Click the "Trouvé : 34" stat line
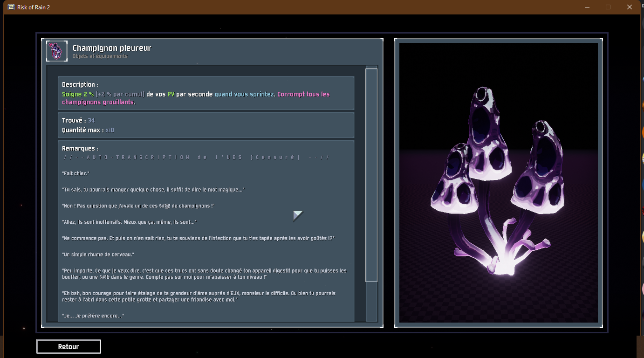Screen dimensions: 644x358 coord(78,120)
